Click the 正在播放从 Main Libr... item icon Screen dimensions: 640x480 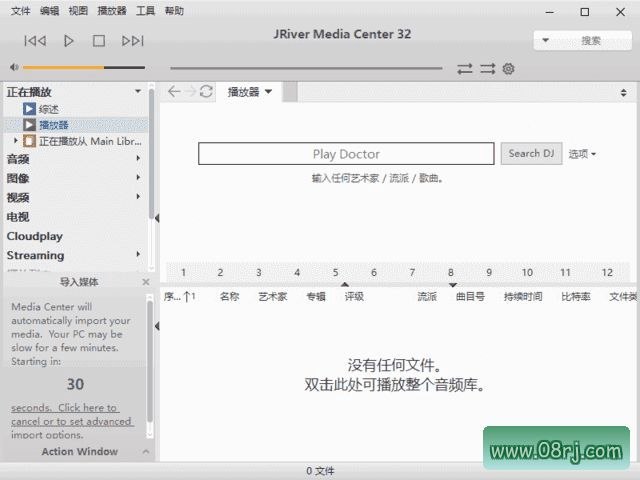pos(29,141)
